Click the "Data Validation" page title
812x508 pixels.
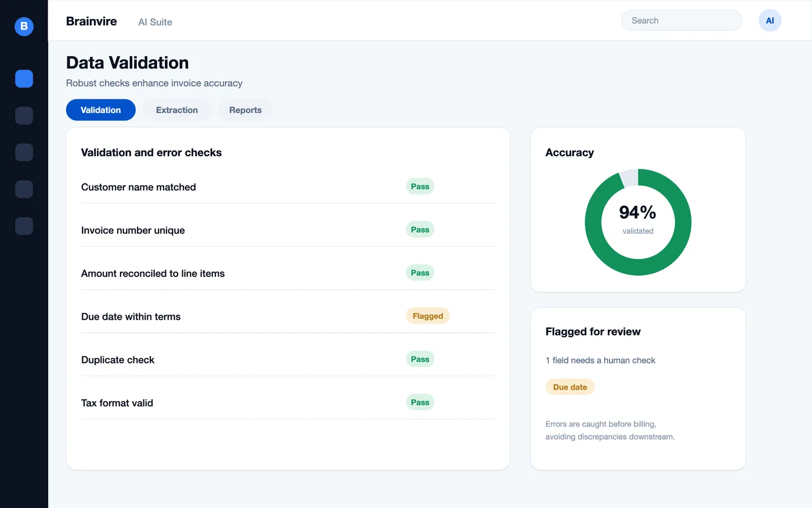[128, 63]
